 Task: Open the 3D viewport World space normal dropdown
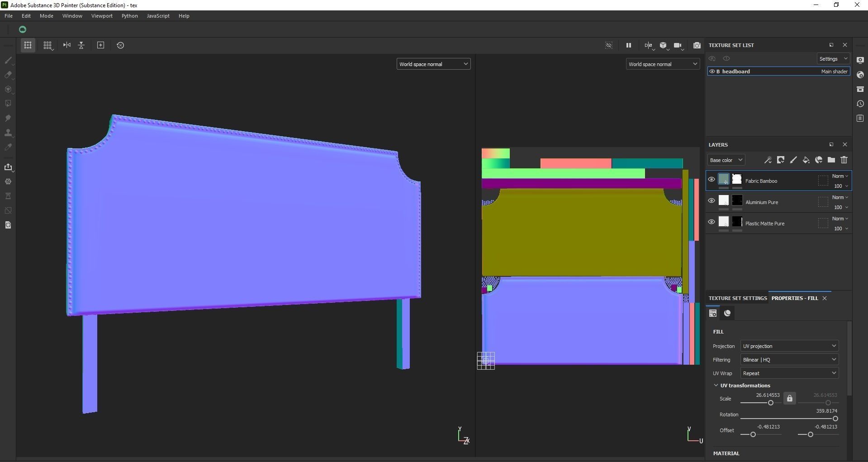(433, 64)
